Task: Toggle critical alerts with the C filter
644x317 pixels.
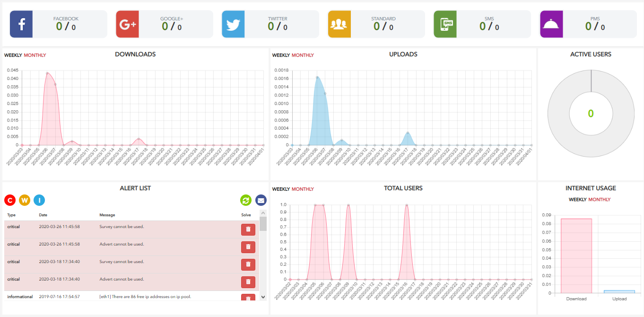Action: tap(9, 200)
